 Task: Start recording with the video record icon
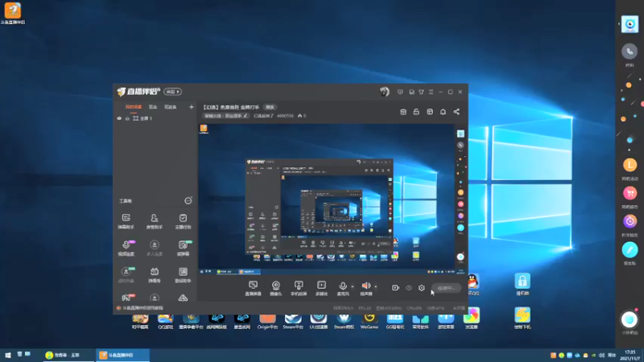click(x=395, y=288)
